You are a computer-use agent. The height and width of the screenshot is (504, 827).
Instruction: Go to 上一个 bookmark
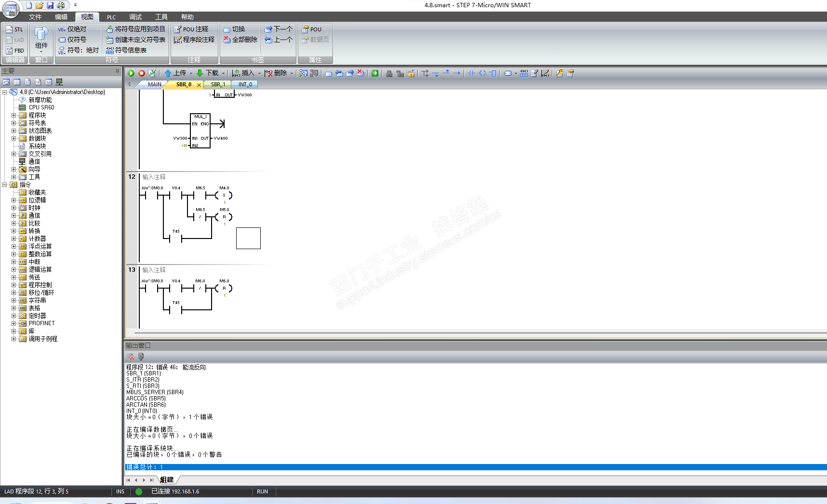(279, 40)
